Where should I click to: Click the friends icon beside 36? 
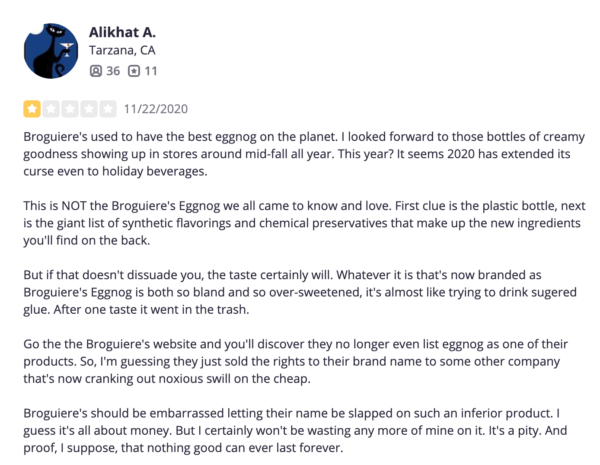96,71
